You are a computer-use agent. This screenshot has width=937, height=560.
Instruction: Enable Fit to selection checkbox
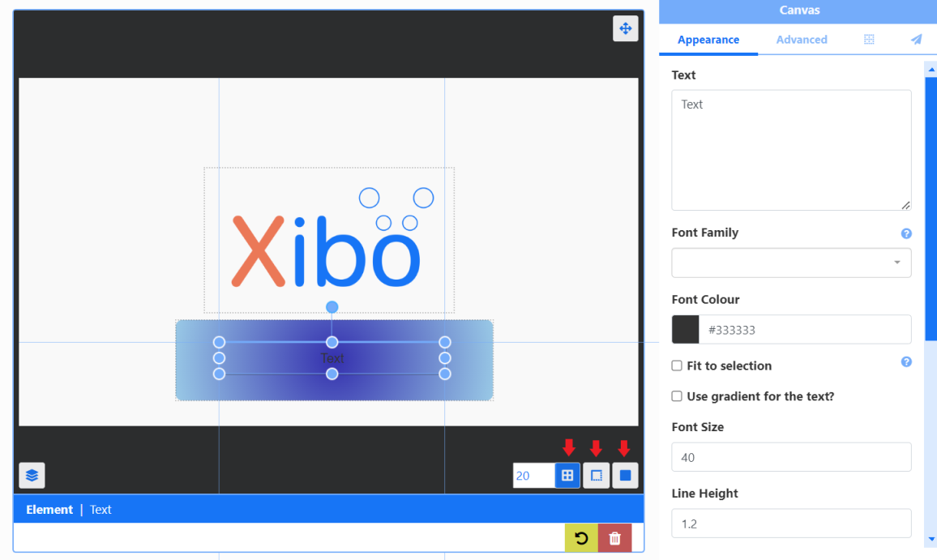click(677, 366)
